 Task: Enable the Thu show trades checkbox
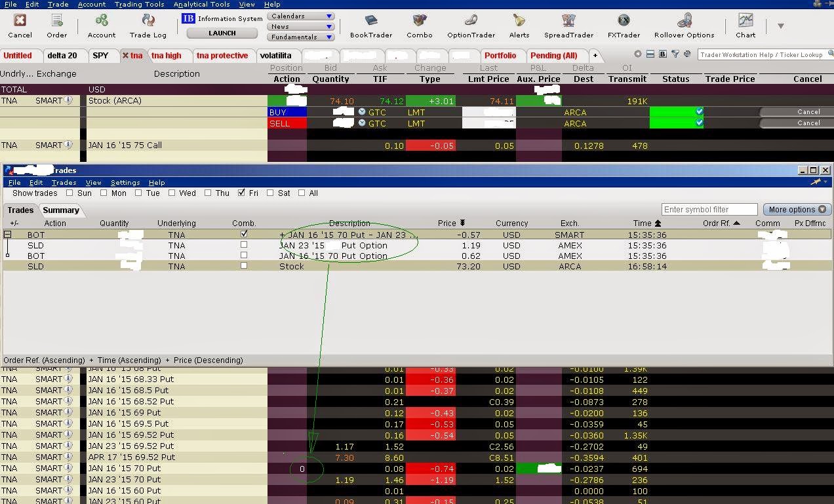tap(208, 193)
